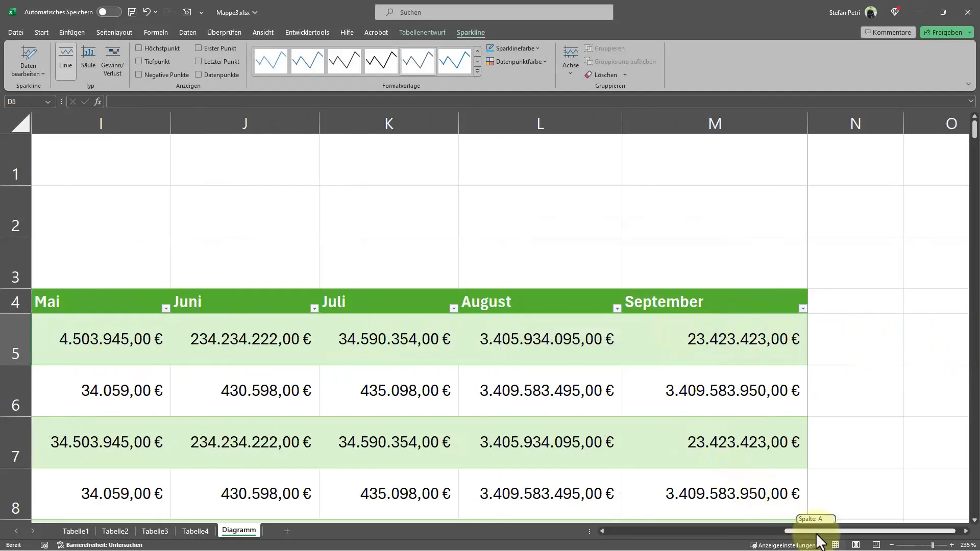
Task: Click into the Suchen search box
Action: tap(494, 12)
